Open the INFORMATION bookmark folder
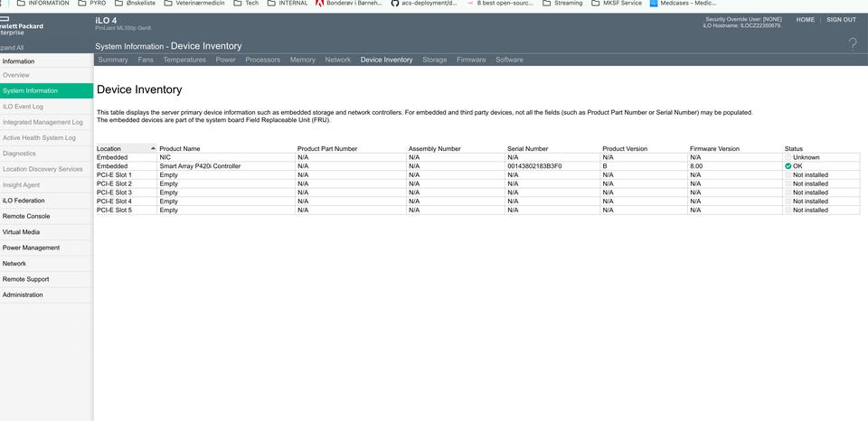Screen dimensions: 868x421 tap(43, 4)
